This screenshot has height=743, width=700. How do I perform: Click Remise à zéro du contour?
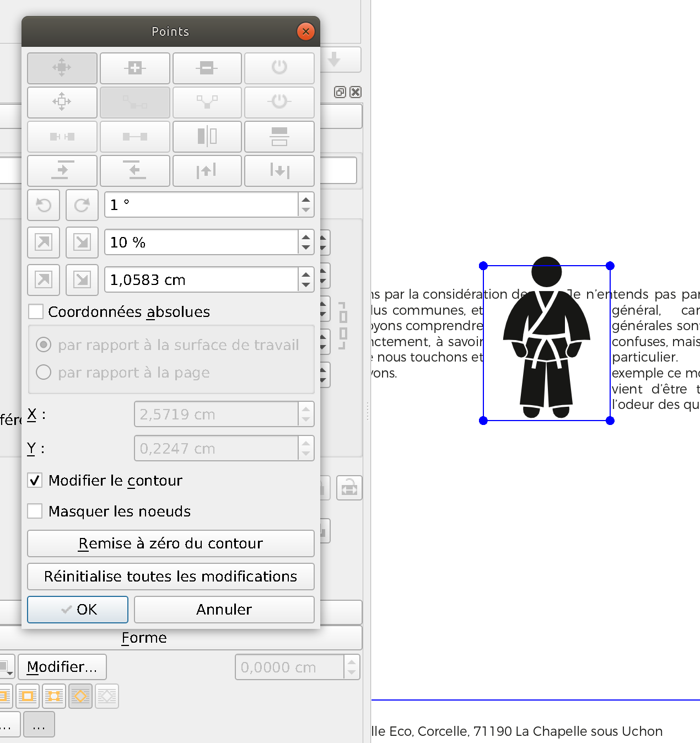click(x=170, y=543)
